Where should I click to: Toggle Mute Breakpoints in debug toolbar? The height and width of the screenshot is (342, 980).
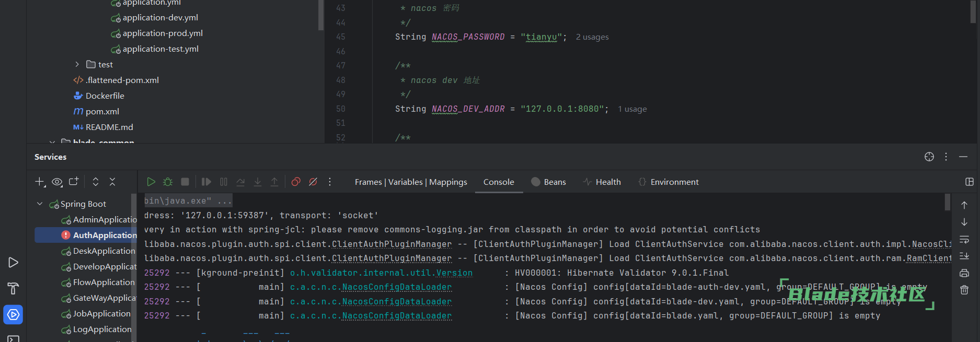313,182
